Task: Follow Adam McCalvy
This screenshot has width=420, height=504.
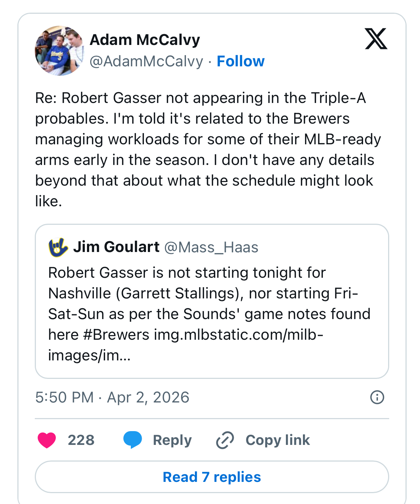Action: coord(241,61)
